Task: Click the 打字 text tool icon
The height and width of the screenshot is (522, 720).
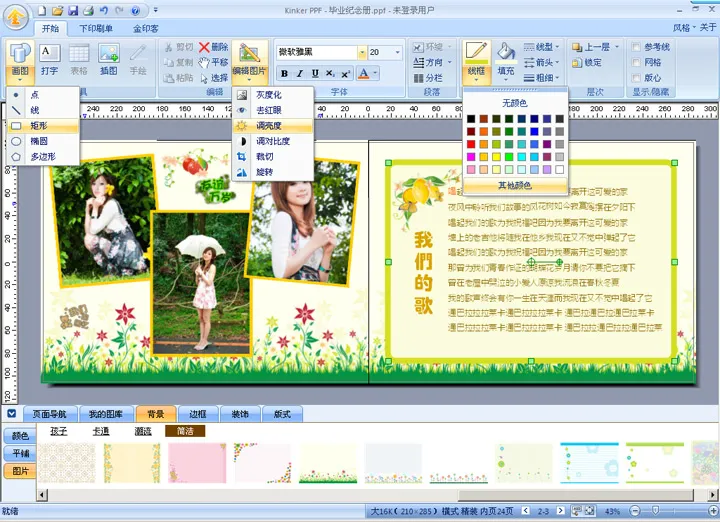Action: [x=49, y=57]
